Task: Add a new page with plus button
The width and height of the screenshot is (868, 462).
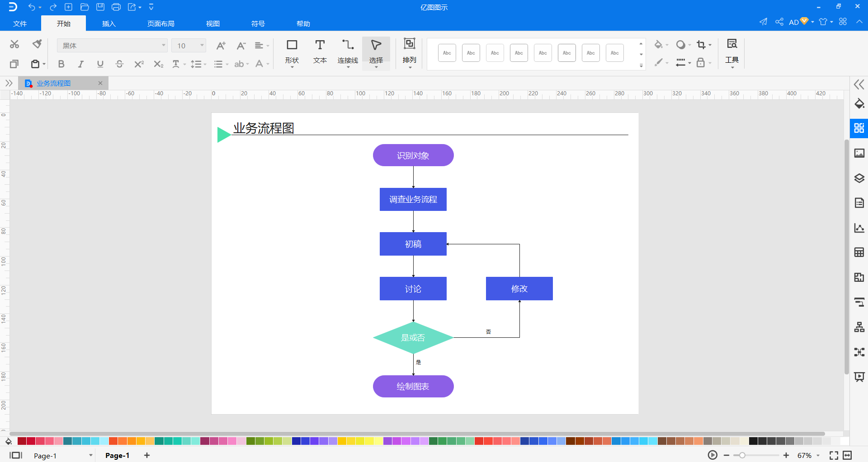Action: pos(146,455)
